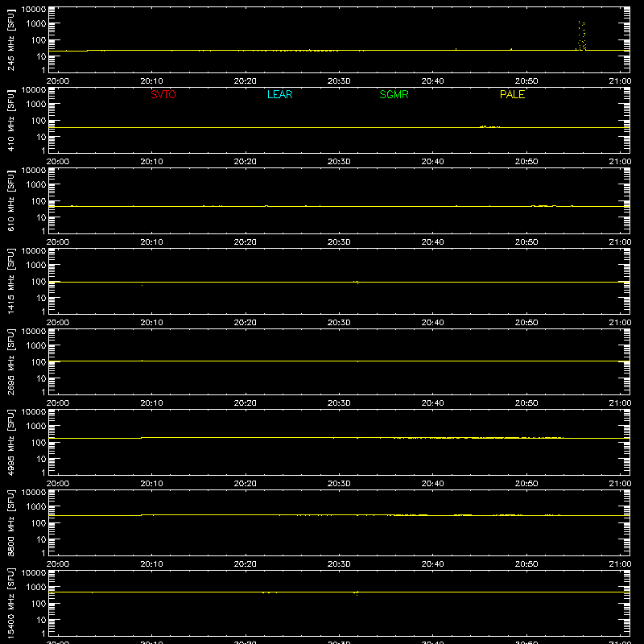Screen dimensions: 644x644
Task: Click the 1000 y-axis value of 410 MHz plot
Action: coord(36,105)
